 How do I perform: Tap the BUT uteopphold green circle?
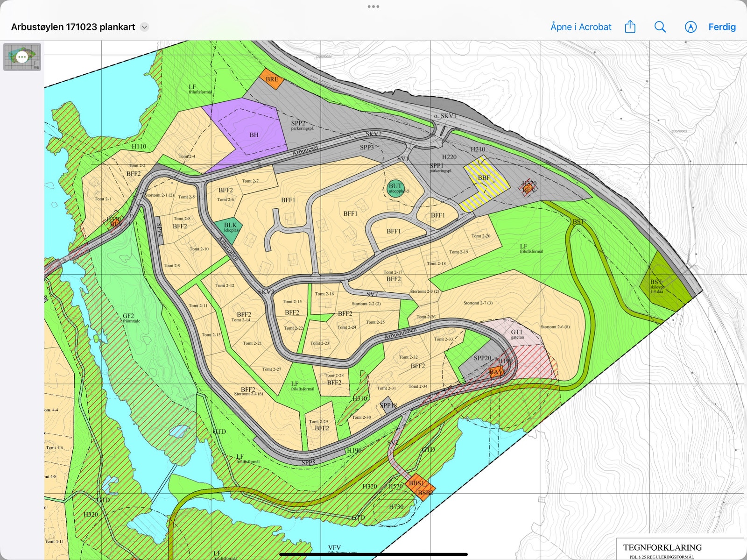point(395,188)
